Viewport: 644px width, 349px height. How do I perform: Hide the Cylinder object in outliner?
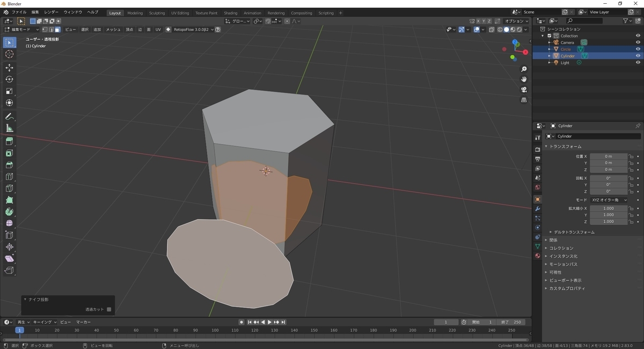click(x=638, y=56)
